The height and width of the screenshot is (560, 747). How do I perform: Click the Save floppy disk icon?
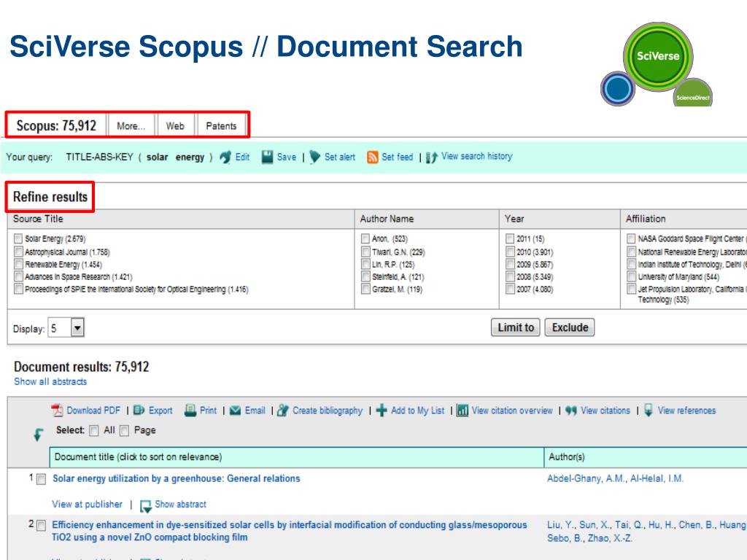[267, 157]
